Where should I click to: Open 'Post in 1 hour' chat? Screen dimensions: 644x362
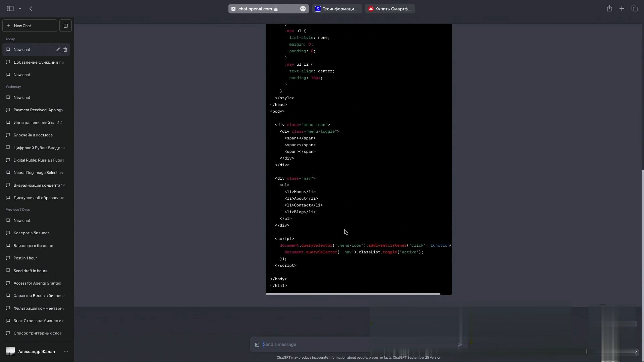36,258
